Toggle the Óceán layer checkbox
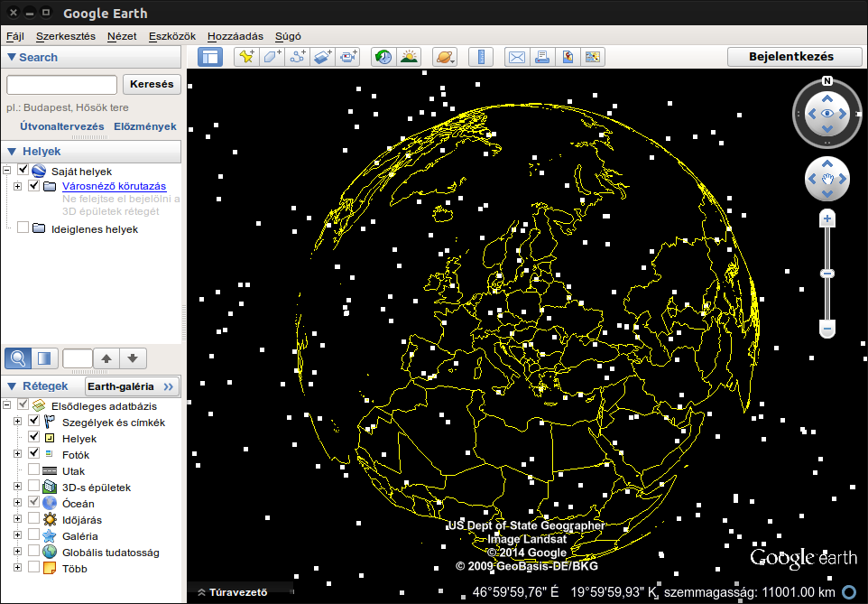The width and height of the screenshot is (868, 604). [x=33, y=501]
